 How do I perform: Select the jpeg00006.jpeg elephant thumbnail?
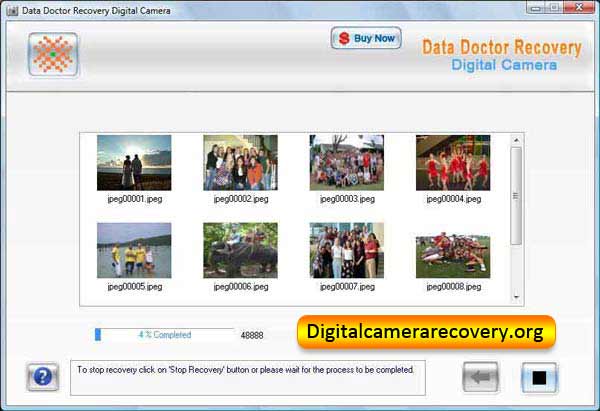(x=240, y=250)
